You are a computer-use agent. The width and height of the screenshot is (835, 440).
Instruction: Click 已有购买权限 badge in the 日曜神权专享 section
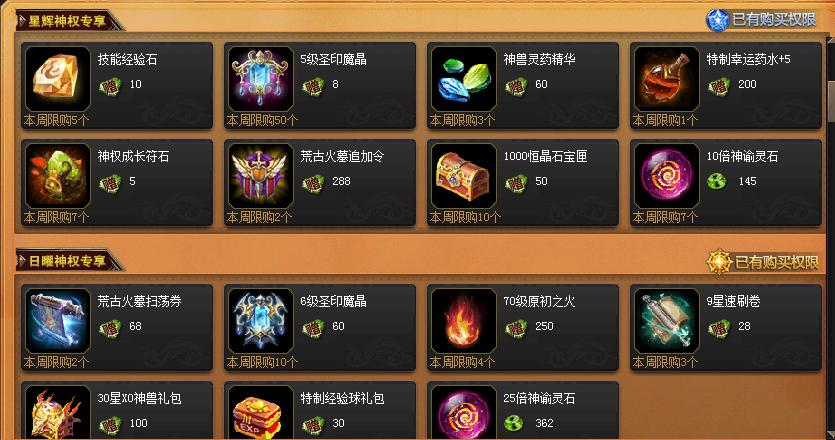point(762,262)
